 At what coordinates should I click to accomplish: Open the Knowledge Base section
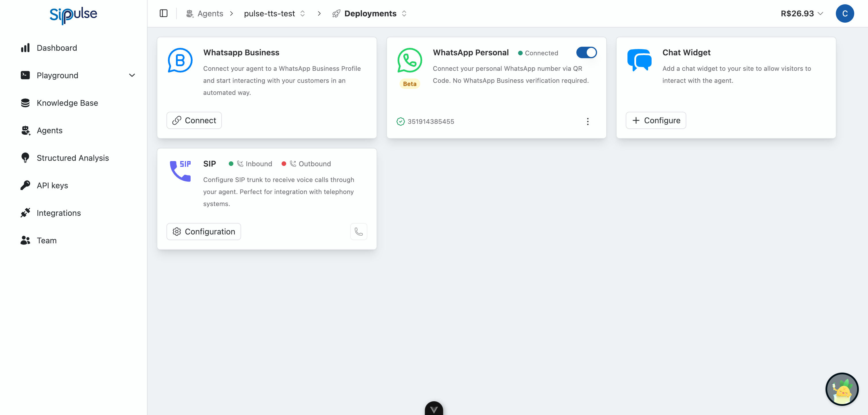67,103
